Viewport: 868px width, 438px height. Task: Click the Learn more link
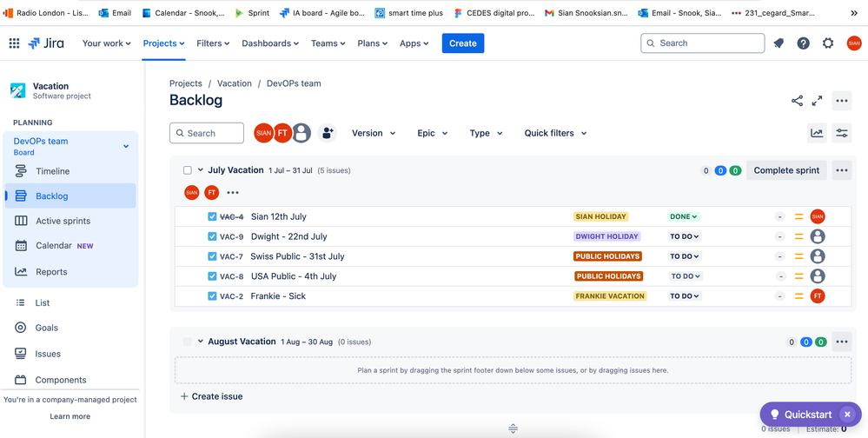(70, 416)
